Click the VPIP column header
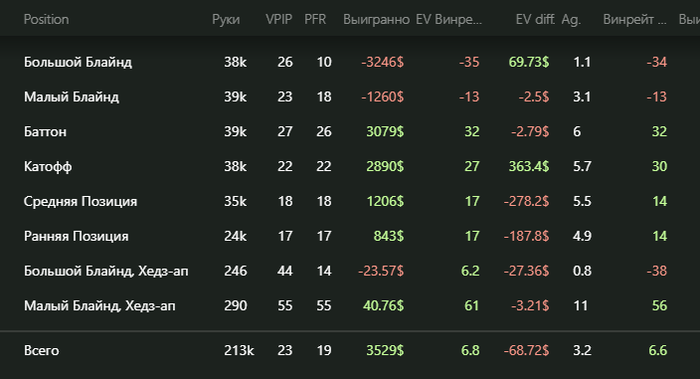Viewport: 700px width, 379px height. [x=279, y=20]
